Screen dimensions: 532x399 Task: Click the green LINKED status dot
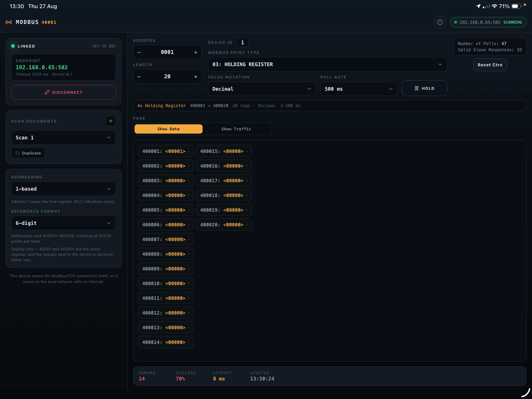(x=13, y=46)
